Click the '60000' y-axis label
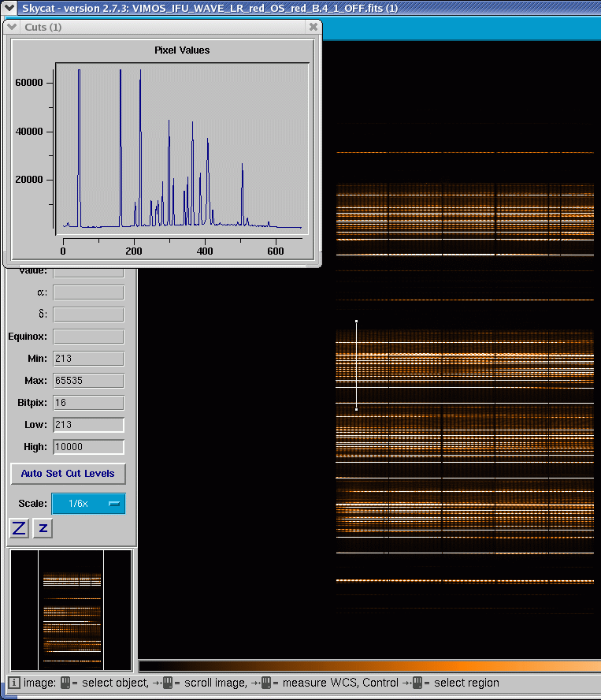This screenshot has width=601, height=700. [29, 83]
